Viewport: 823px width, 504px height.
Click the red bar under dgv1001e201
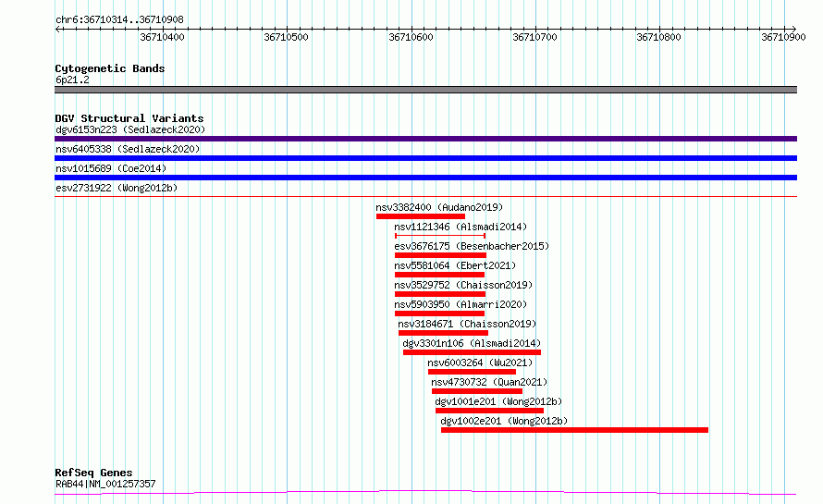coord(489,411)
